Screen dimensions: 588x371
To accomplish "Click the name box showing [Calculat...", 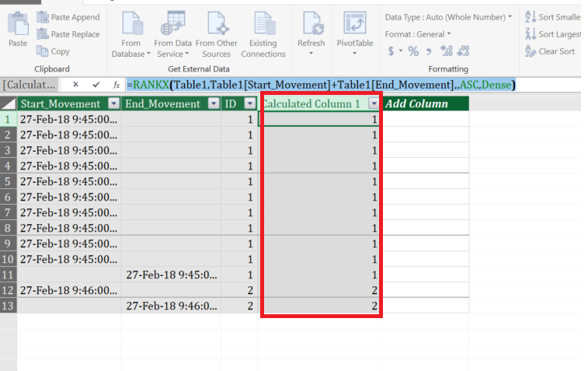I will click(x=30, y=85).
